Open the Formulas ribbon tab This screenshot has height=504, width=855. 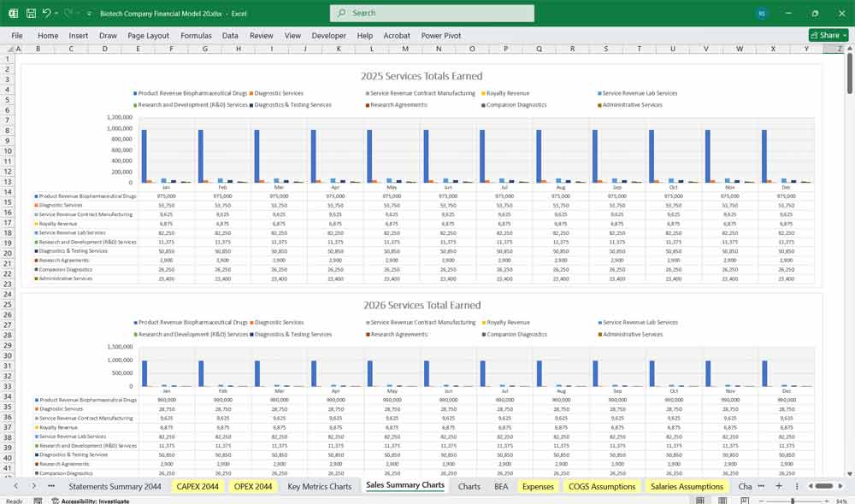pos(196,36)
